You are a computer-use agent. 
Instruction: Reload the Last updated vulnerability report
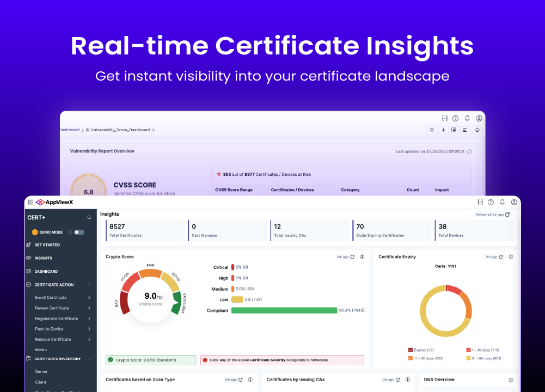469,151
